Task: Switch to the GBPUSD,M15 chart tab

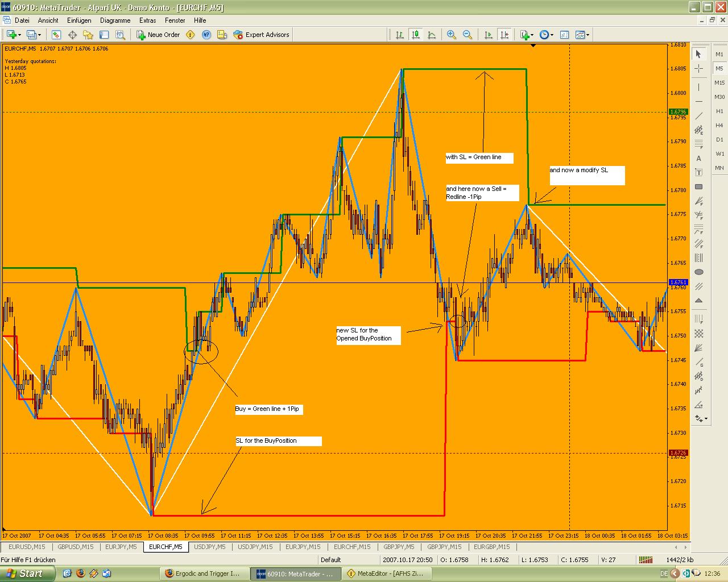Action: coord(76,547)
